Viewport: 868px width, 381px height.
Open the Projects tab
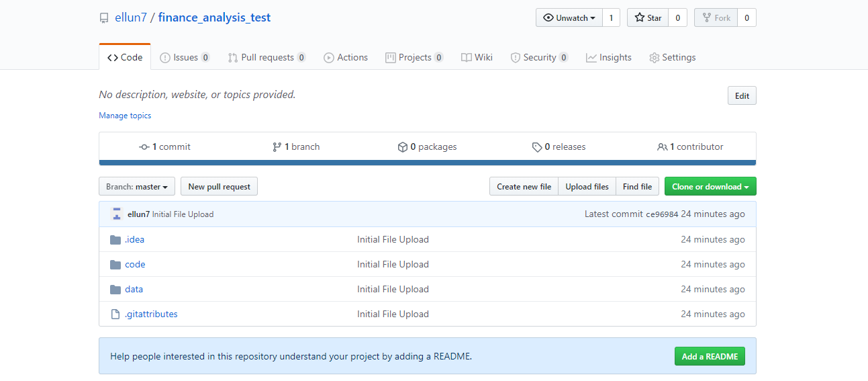tap(414, 58)
